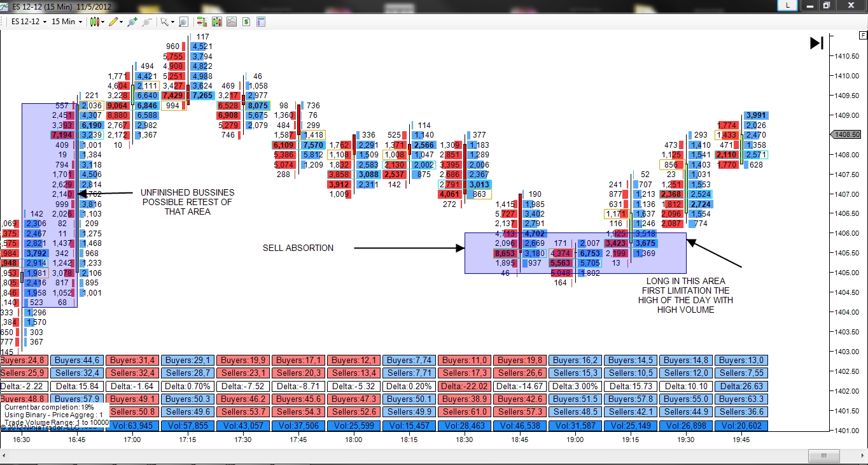868x465 pixels.
Task: Click the zoom in magnifier with plus
Action: coord(132,22)
